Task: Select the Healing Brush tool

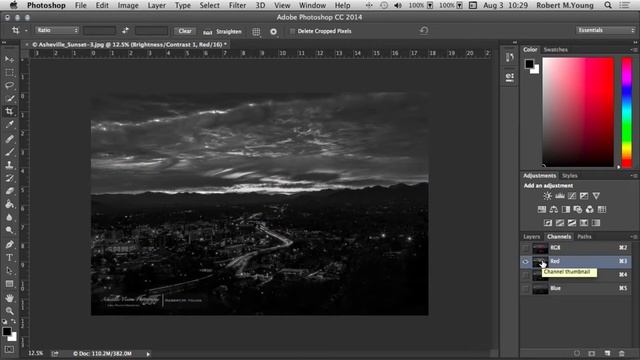Action: pos(9,139)
